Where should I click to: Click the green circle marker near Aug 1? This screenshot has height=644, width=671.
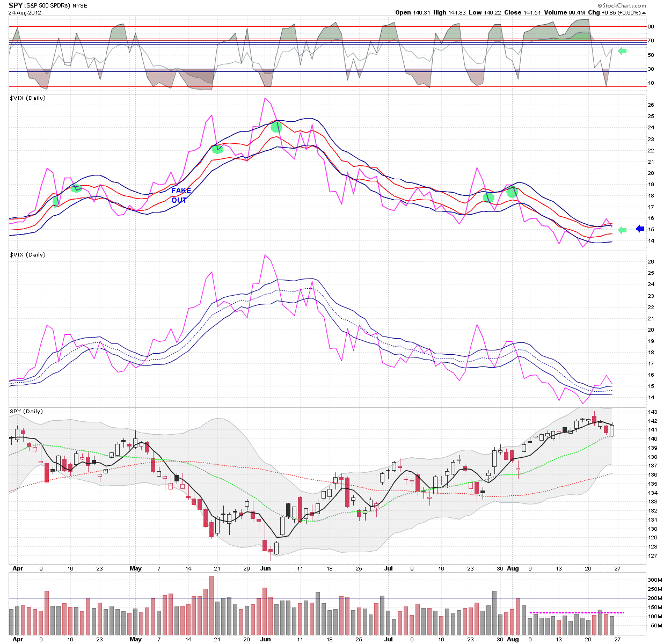pyautogui.click(x=512, y=192)
